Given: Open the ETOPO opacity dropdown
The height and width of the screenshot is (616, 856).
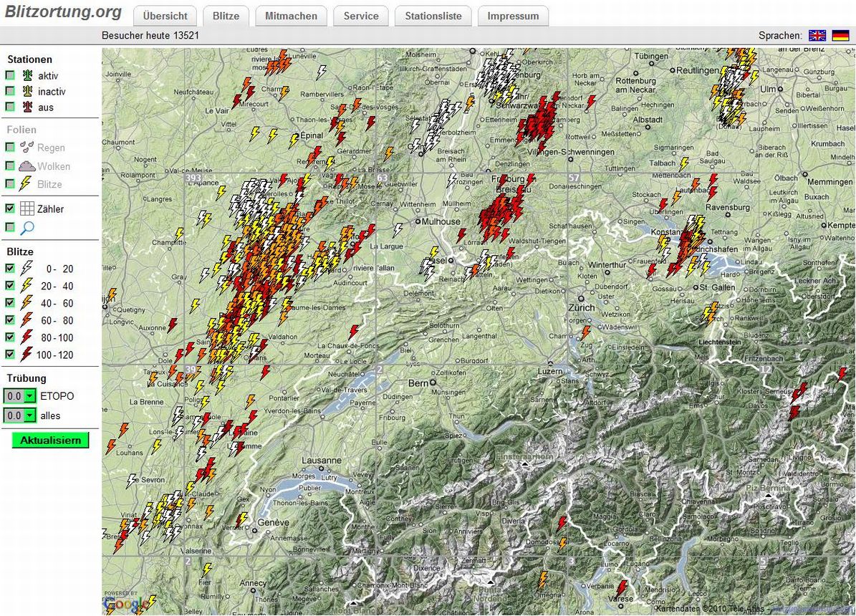Looking at the screenshot, I should 29,396.
